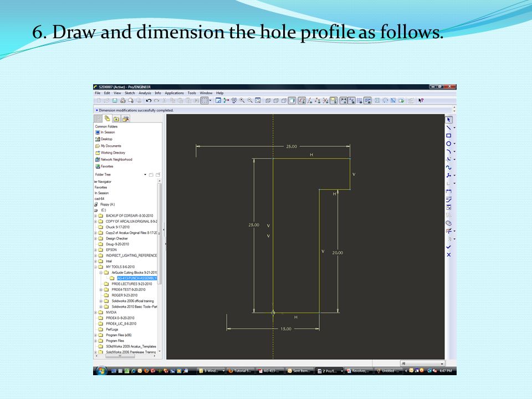Select the Rectangle sketch tool

point(448,135)
